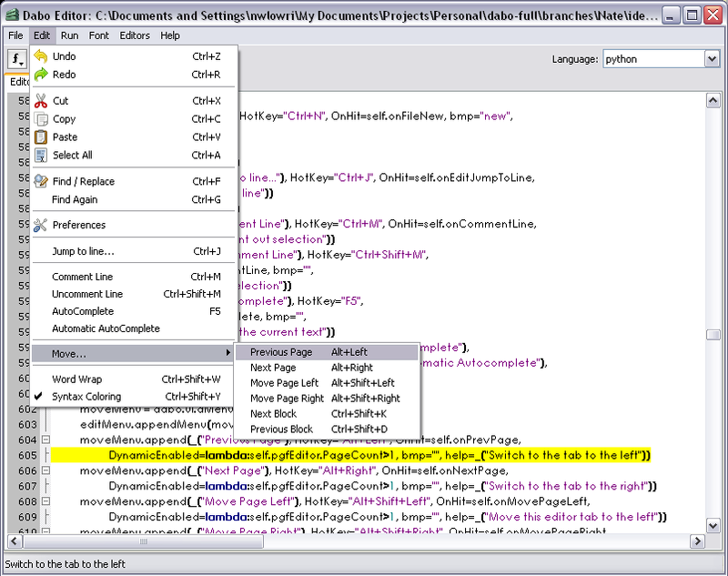The image size is (728, 576).
Task: Toggle the Automatic AutoComplete option
Action: [106, 328]
